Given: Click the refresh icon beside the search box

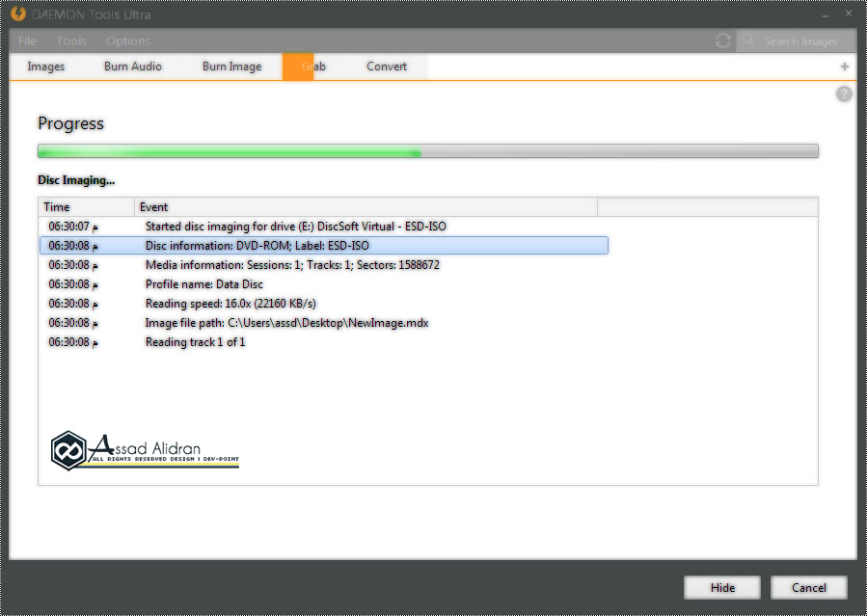Looking at the screenshot, I should [722, 40].
